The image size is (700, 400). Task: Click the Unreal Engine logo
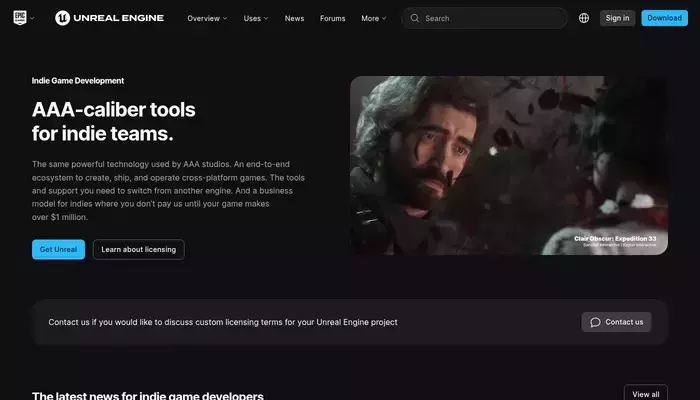point(109,18)
